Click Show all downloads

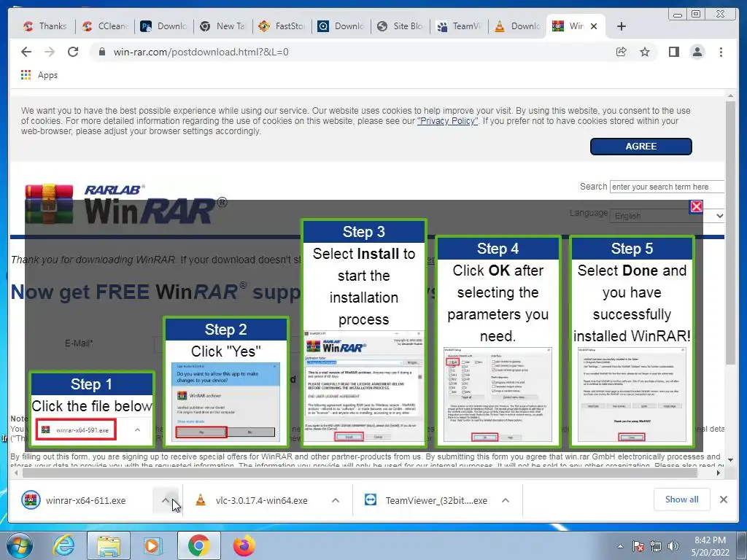click(x=682, y=499)
